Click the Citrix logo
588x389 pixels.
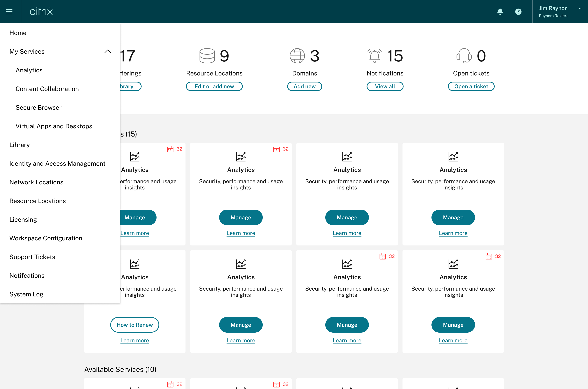tap(41, 11)
